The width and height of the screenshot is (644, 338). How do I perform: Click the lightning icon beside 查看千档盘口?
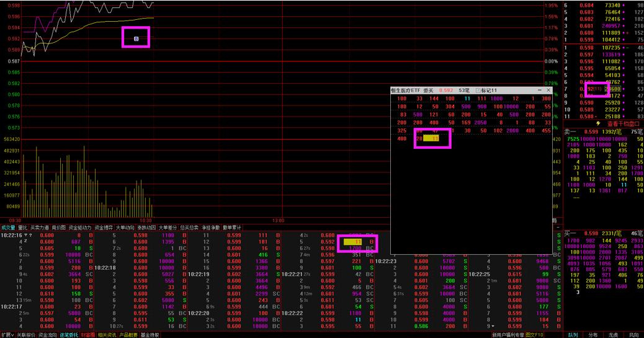(x=599, y=123)
